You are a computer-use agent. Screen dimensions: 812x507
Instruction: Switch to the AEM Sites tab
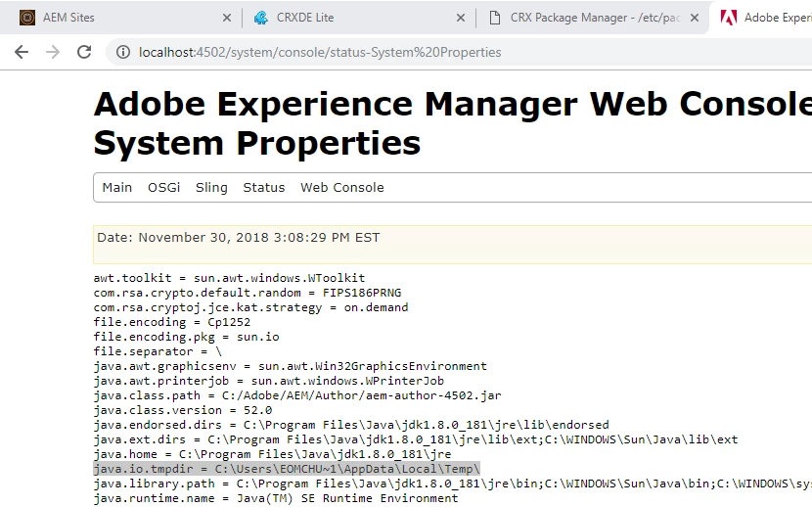point(122,18)
